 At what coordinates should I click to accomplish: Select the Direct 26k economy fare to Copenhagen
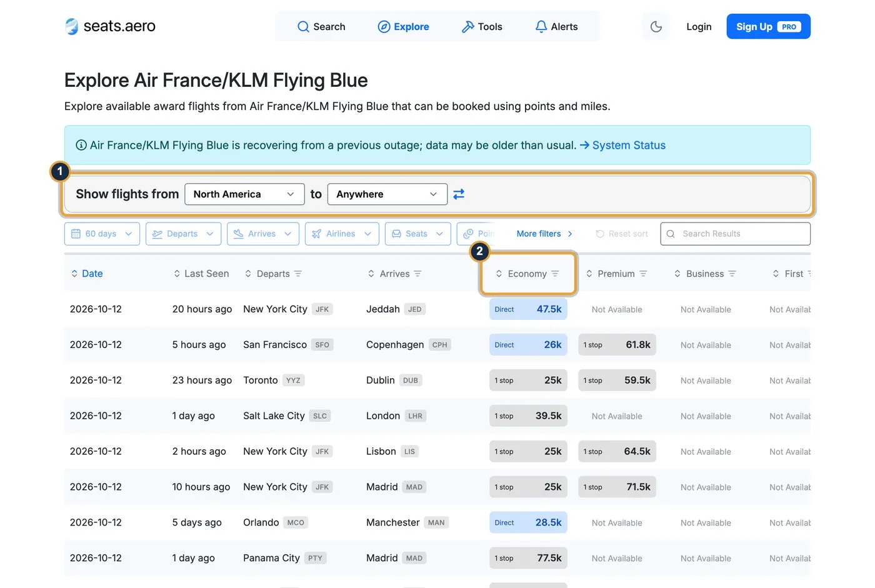[x=528, y=345]
